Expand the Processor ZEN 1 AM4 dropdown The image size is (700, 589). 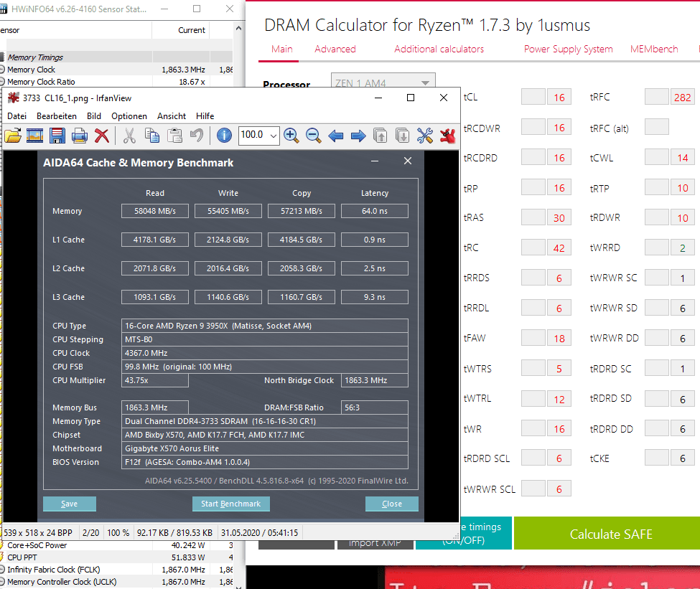click(383, 83)
